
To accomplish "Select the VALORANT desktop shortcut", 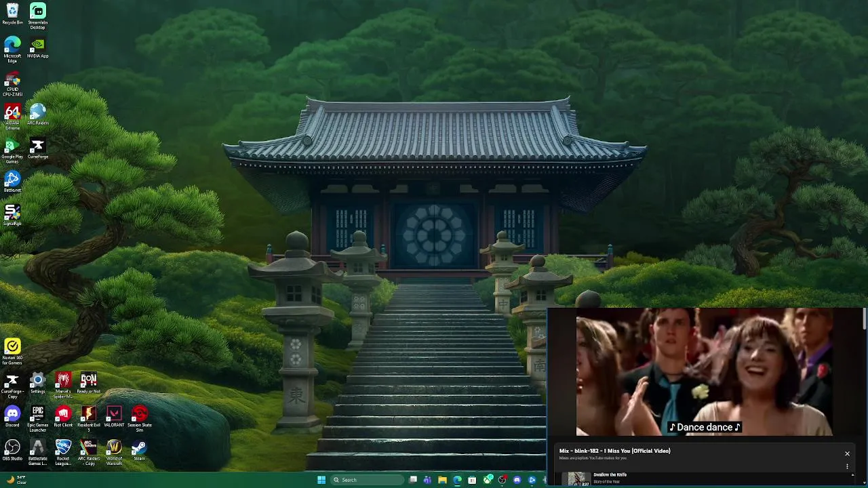I will [x=114, y=416].
